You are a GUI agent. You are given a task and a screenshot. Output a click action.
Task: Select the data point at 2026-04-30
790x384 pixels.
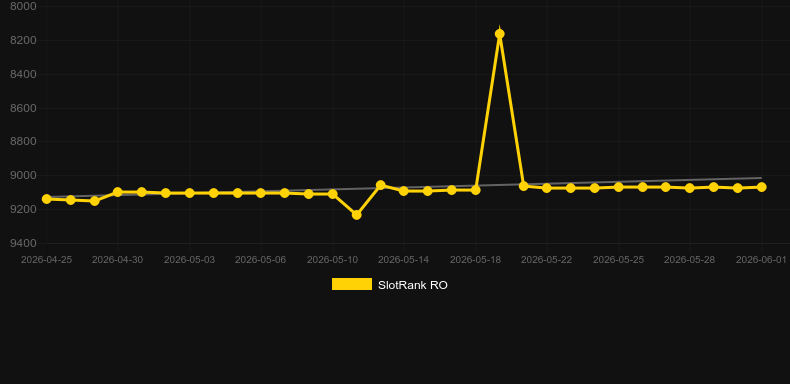(118, 192)
